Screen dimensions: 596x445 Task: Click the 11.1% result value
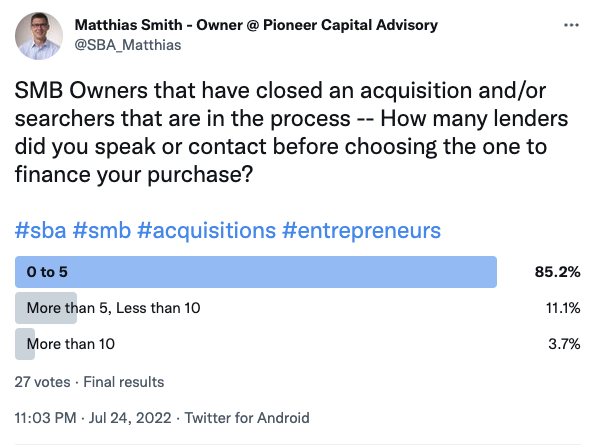[x=563, y=308]
